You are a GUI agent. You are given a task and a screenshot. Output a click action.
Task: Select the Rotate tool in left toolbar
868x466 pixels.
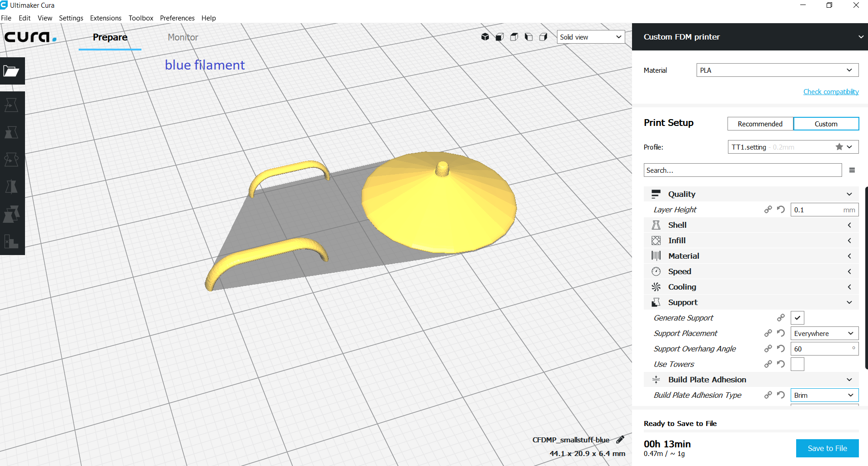click(11, 160)
